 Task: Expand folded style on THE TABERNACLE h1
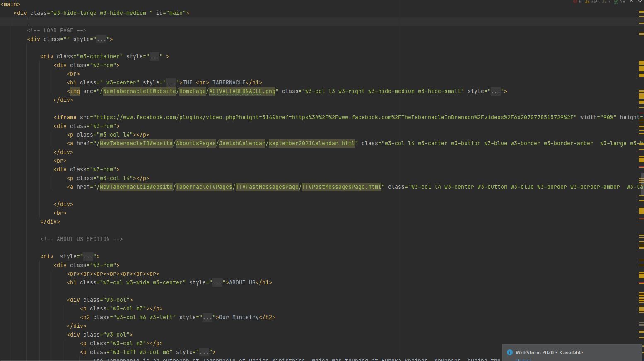[171, 83]
